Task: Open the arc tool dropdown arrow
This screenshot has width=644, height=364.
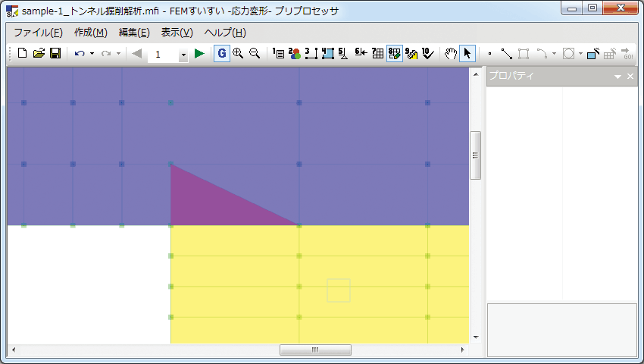Action: tap(554, 54)
